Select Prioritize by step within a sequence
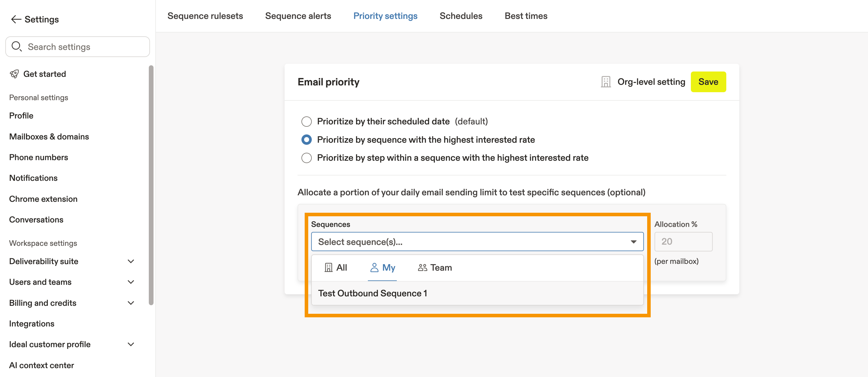Image resolution: width=868 pixels, height=377 pixels. pos(306,158)
